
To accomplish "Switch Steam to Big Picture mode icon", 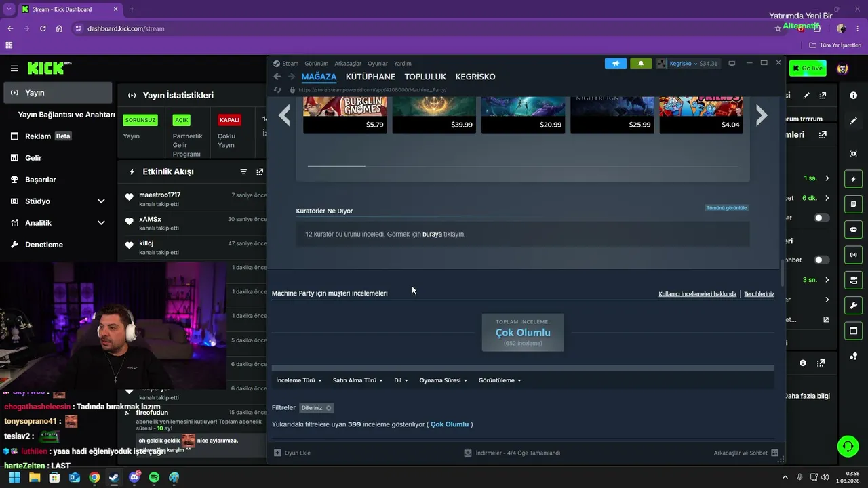I will [732, 64].
